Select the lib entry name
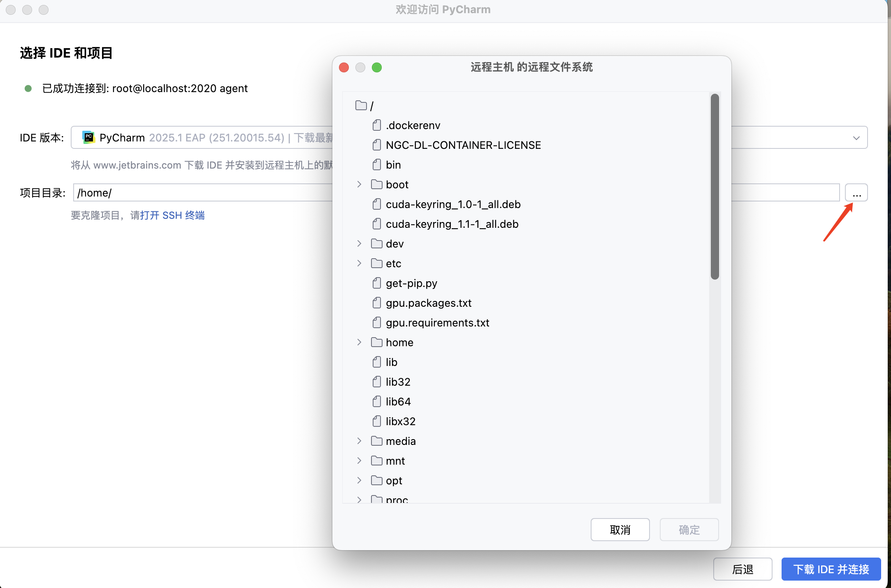891x588 pixels. point(392,362)
